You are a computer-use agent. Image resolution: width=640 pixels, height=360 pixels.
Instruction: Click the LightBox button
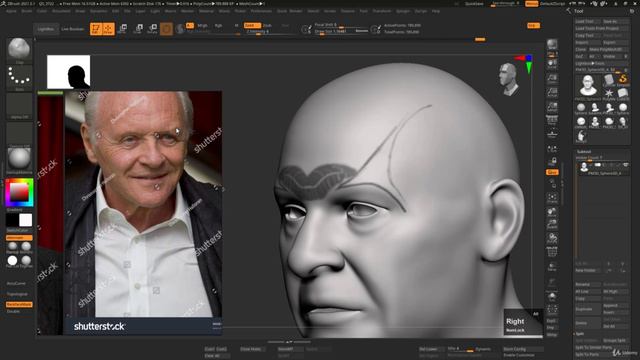click(x=46, y=29)
